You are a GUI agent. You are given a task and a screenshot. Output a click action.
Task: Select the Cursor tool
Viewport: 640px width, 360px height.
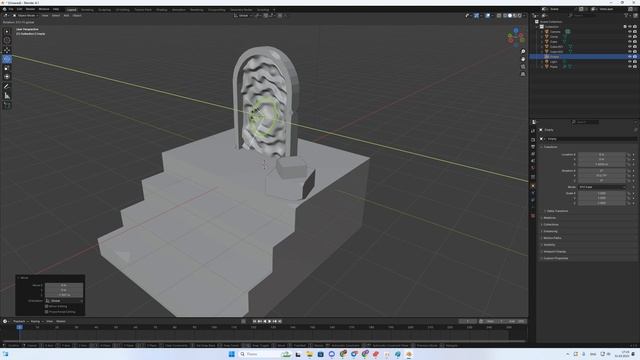7,40
